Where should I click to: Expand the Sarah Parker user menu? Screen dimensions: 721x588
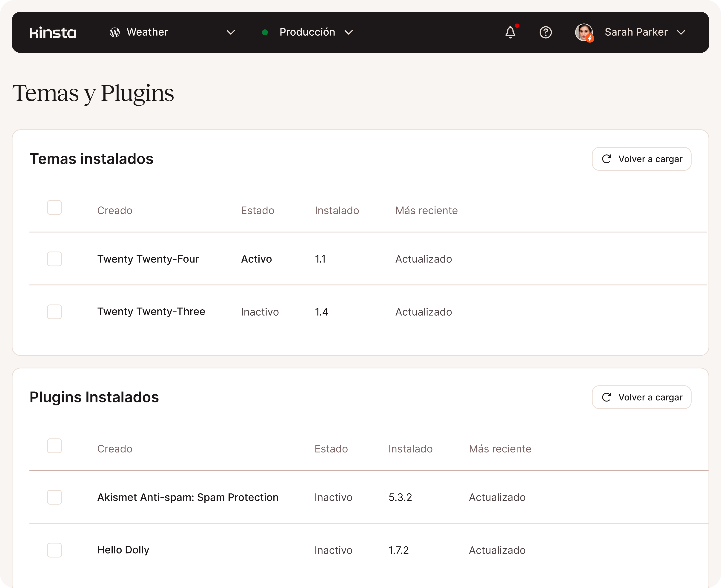click(x=681, y=33)
